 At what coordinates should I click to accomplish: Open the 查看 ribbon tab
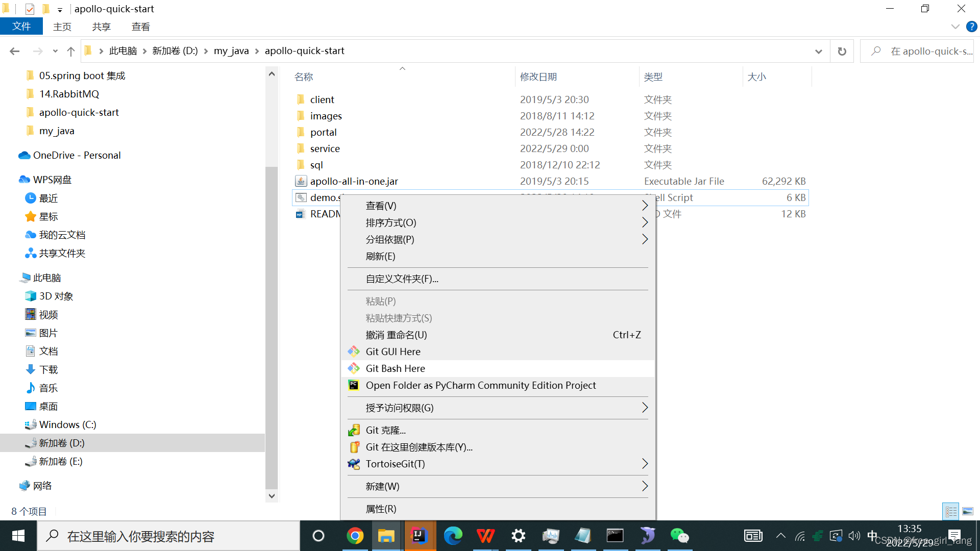(140, 27)
